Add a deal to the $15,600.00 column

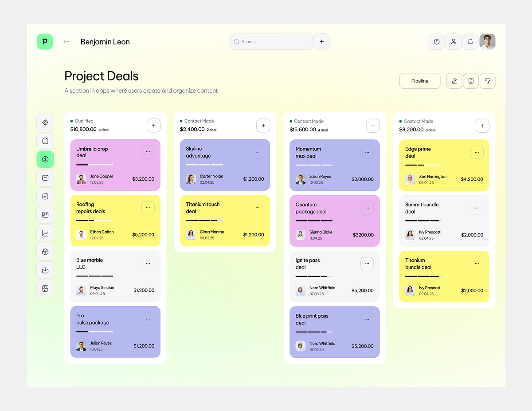pyautogui.click(x=373, y=126)
